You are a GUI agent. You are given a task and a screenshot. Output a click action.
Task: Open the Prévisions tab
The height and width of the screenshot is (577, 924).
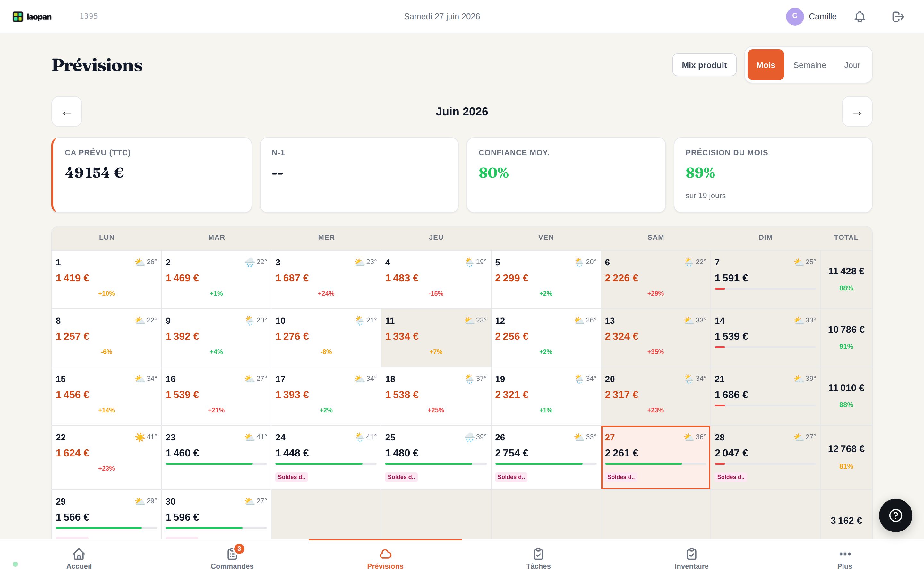pos(385,559)
